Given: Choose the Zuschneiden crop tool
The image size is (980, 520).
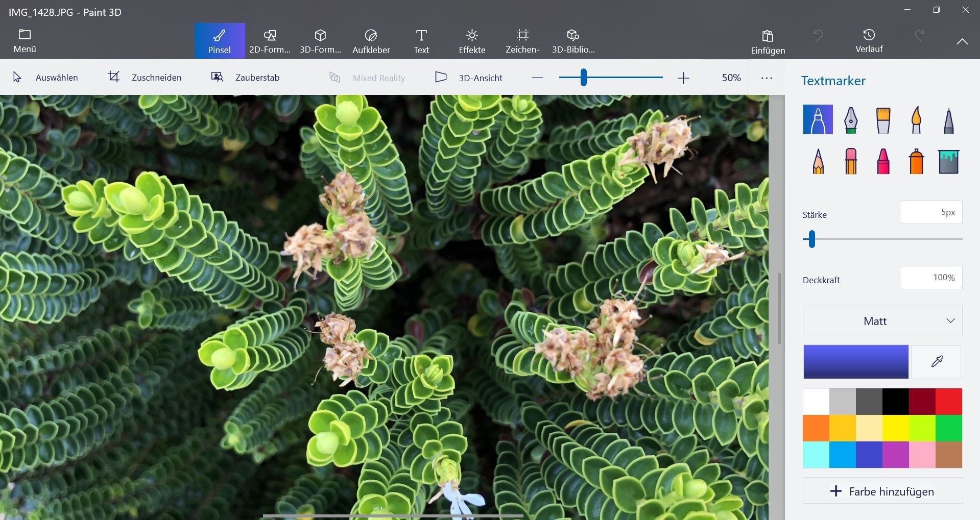Looking at the screenshot, I should pos(145,78).
